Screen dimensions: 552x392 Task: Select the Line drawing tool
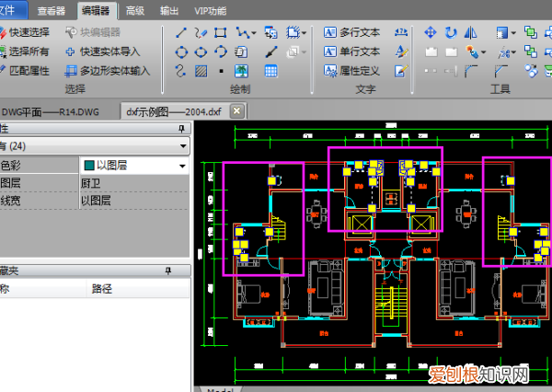tap(181, 33)
